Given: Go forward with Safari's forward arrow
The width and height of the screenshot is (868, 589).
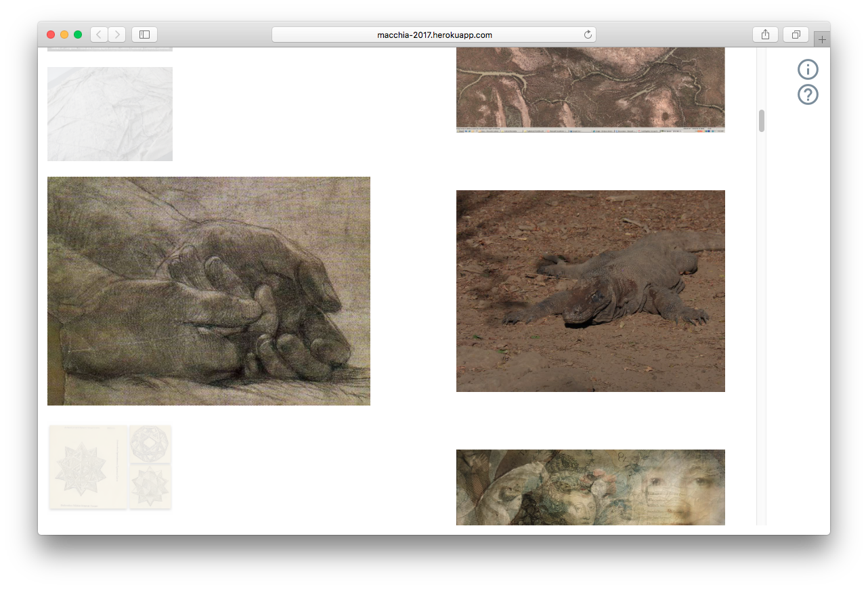Looking at the screenshot, I should [117, 35].
